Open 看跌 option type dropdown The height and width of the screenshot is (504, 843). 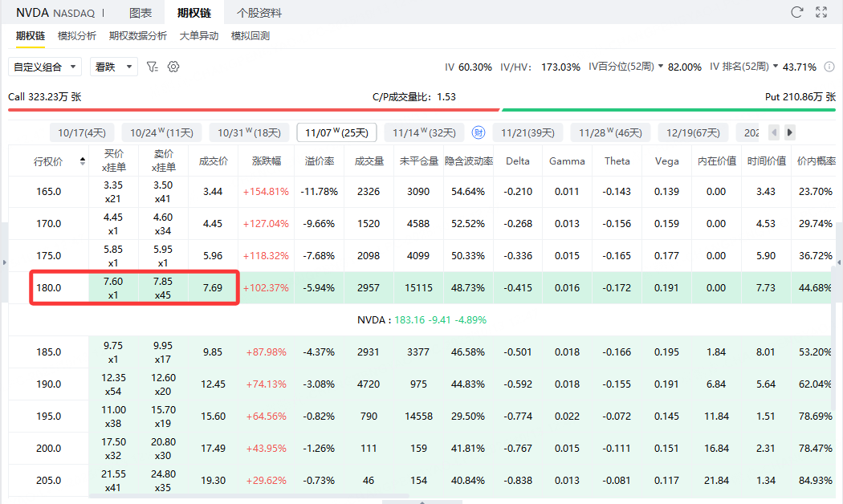[x=114, y=67]
